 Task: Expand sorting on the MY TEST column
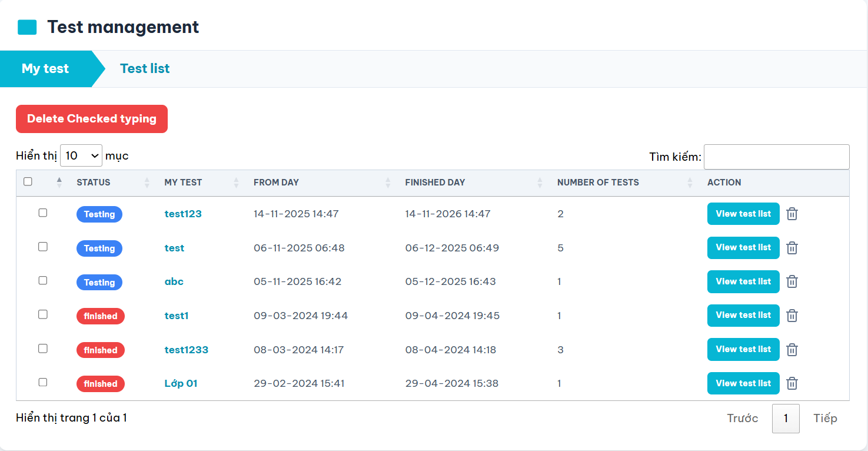[235, 183]
